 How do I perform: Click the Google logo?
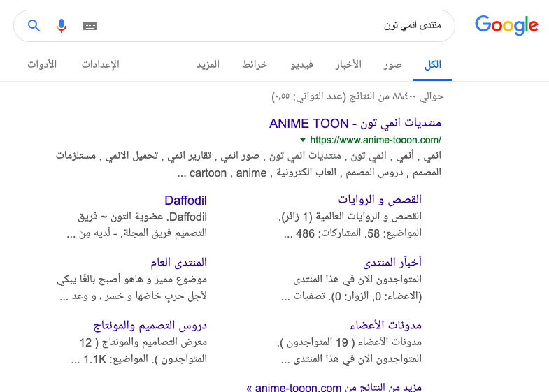506,26
